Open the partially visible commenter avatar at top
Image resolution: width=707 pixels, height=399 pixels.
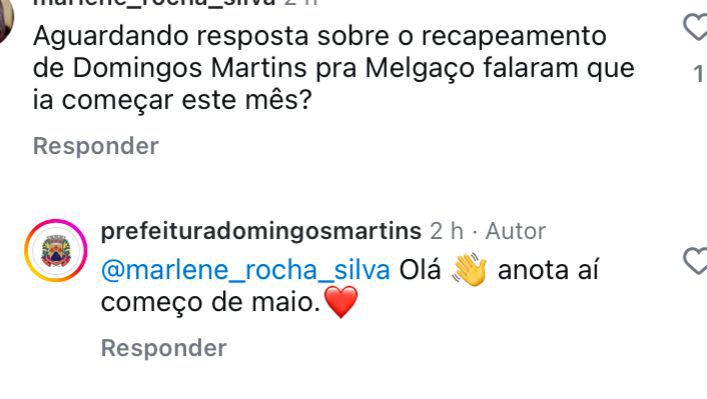pyautogui.click(x=6, y=22)
